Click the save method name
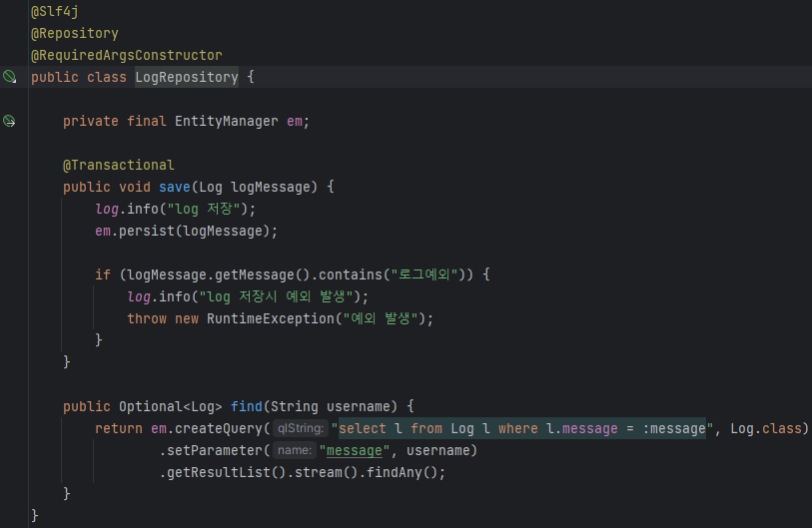 click(x=175, y=187)
